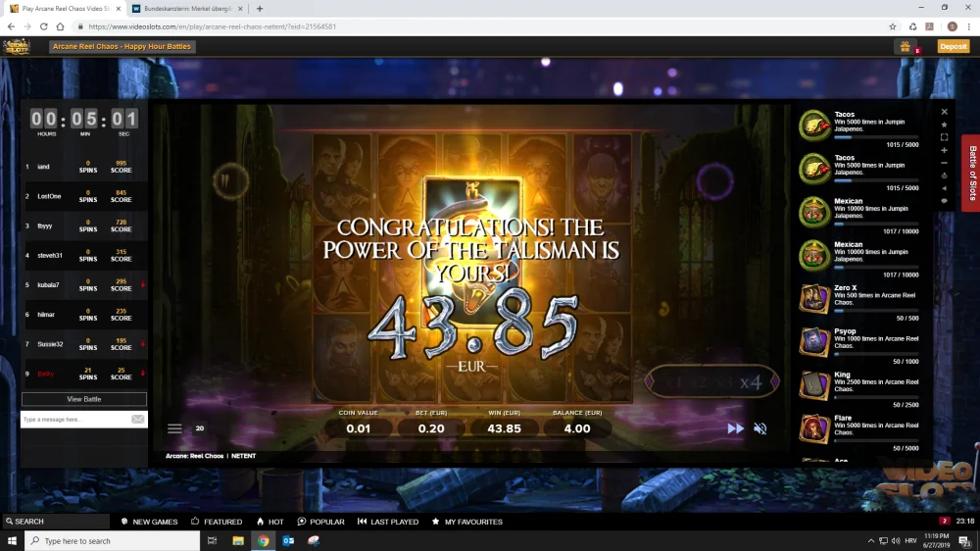This screenshot has width=980, height=551.
Task: Open the NEW GAMES menu item
Action: [149, 522]
